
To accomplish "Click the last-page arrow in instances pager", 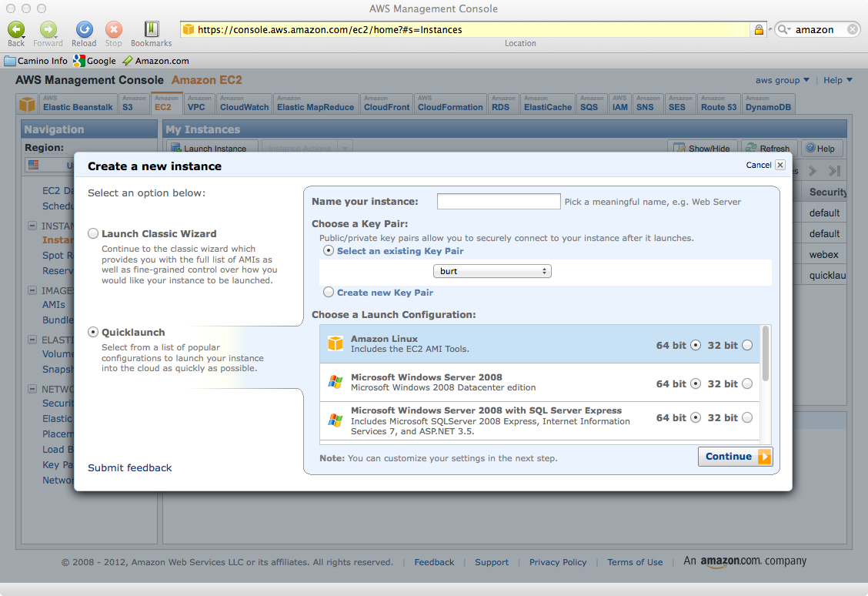I will [834, 171].
